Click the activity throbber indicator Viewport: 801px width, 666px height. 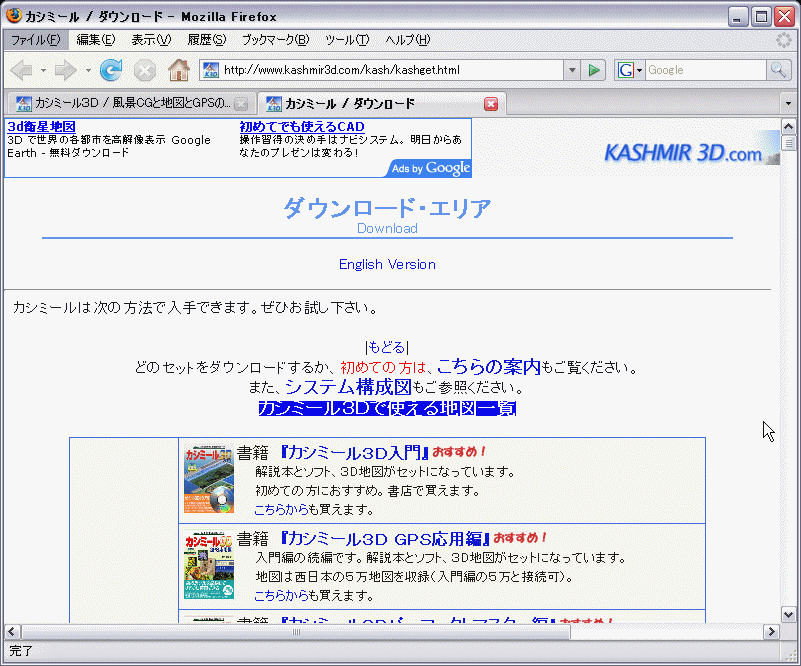point(784,40)
